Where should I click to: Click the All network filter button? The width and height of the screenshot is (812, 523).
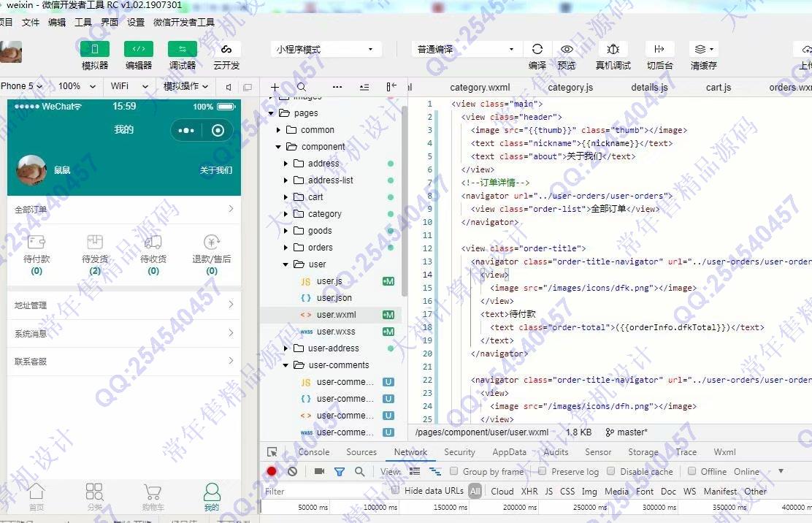[475, 491]
